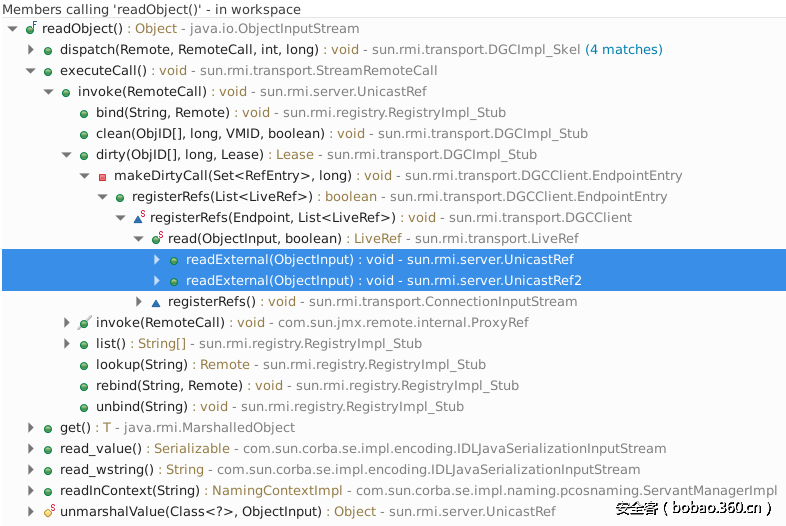Expand the get() MarshalledObject node
The height and width of the screenshot is (526, 786).
[31, 428]
